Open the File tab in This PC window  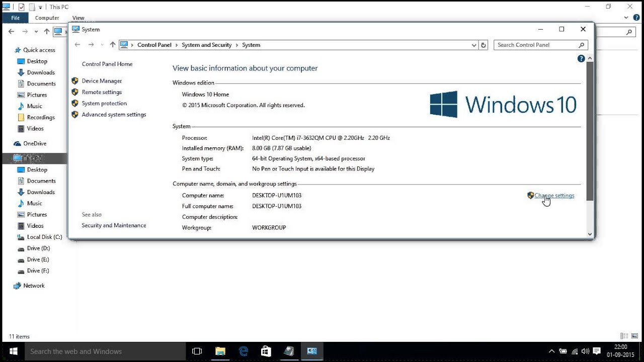click(x=16, y=18)
